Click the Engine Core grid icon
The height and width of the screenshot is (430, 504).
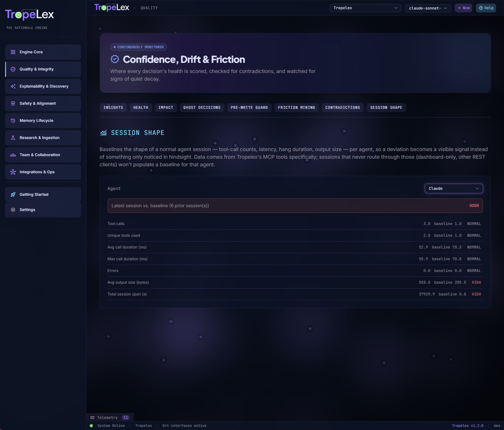click(13, 52)
